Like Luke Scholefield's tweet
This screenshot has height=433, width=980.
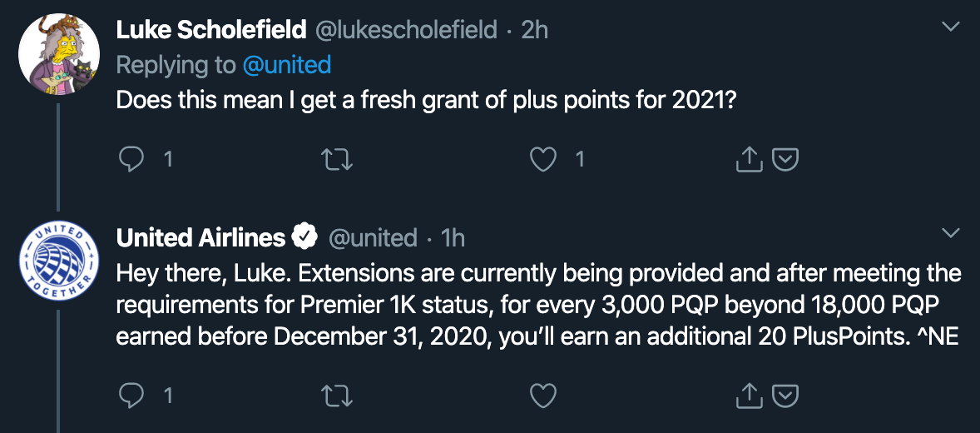tap(543, 159)
